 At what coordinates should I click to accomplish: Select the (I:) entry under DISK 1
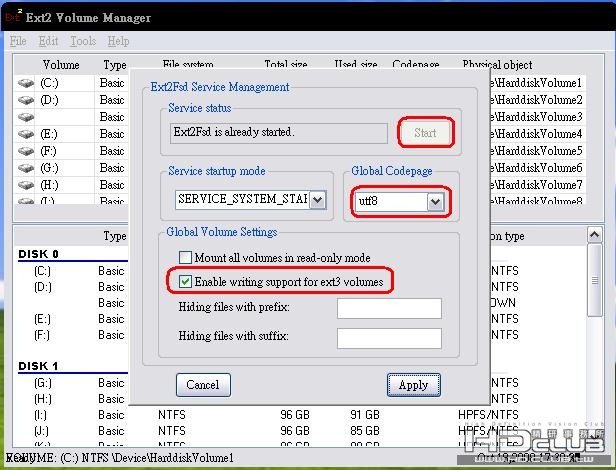(40, 415)
